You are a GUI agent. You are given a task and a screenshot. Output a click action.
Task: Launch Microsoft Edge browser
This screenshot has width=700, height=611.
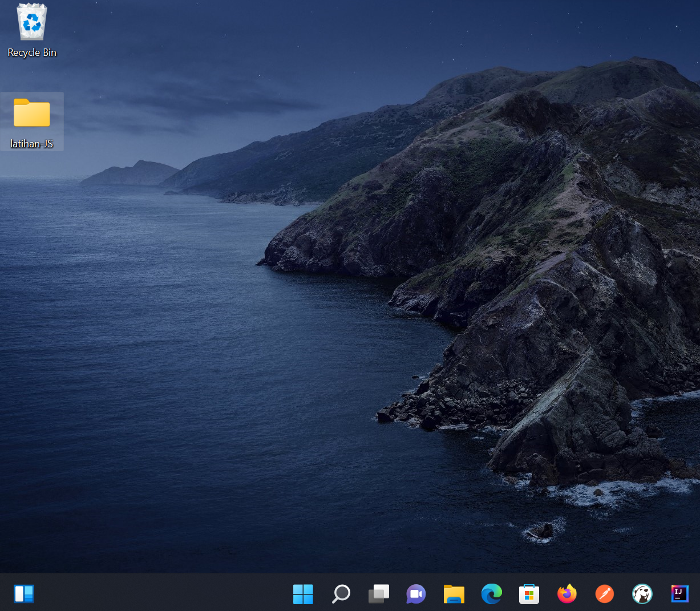click(x=491, y=594)
